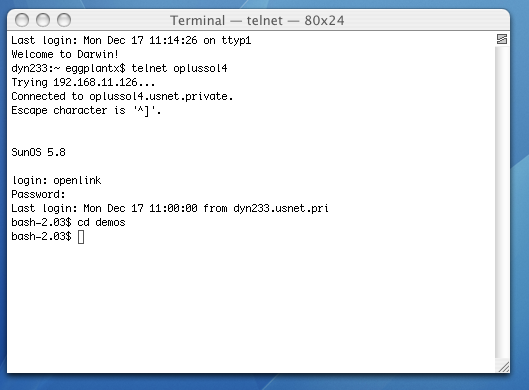Screen dimensions: 529x390
Task: Click the 'telnet oplussol4' command text
Action: pos(179,68)
